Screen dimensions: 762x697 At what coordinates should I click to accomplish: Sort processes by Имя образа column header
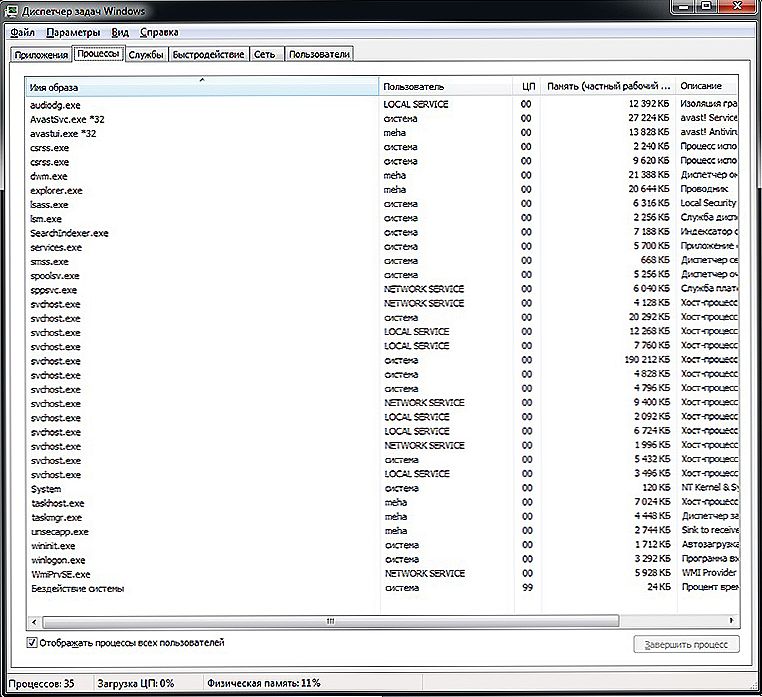[200, 87]
